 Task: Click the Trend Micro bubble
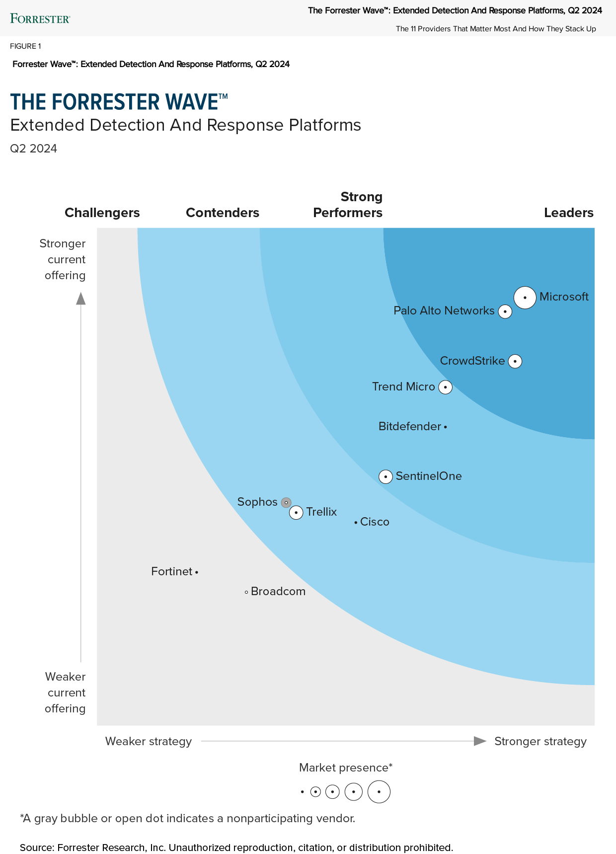tap(445, 387)
